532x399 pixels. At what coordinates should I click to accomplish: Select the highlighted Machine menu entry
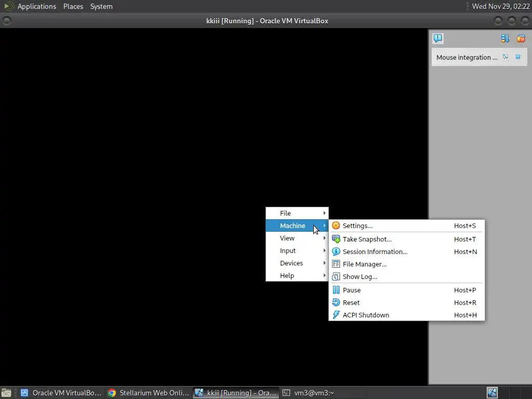(297, 225)
